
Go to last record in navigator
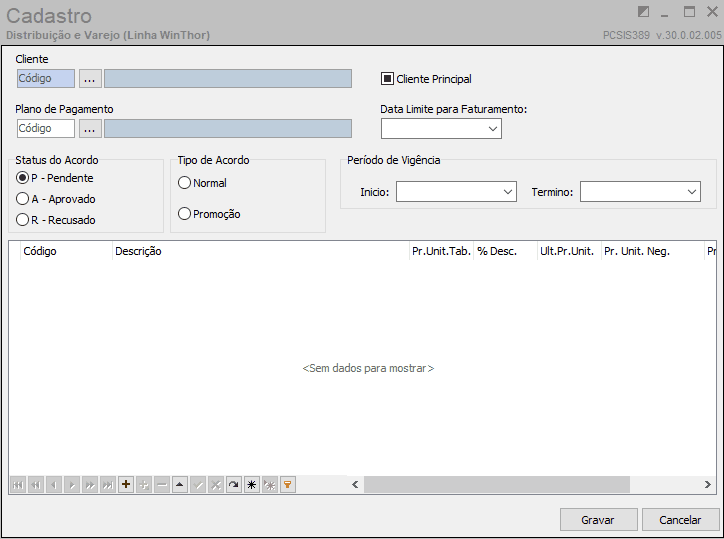[108, 485]
